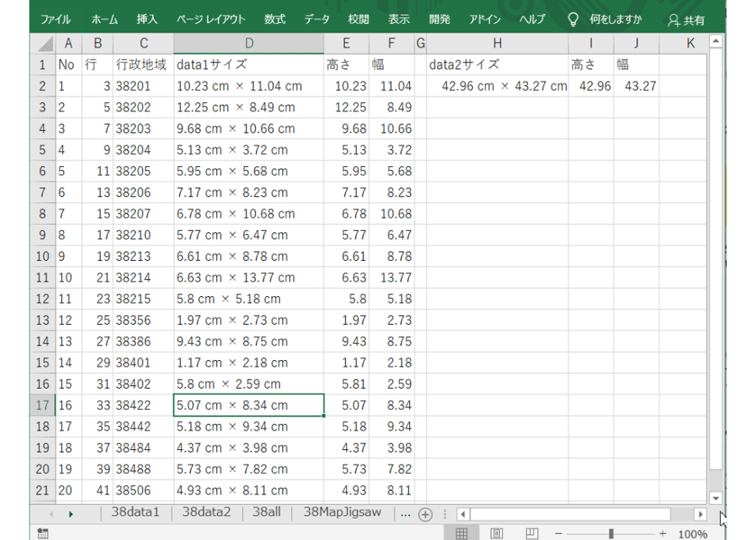Switch to the ホーム ribbon tab

click(105, 20)
